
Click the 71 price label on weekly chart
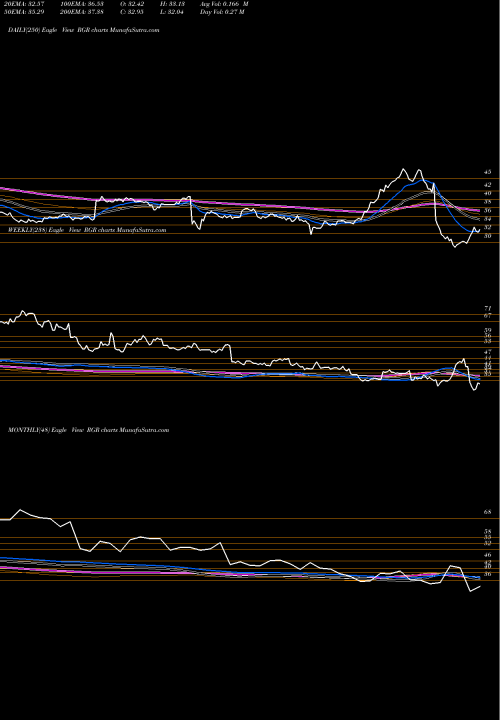[x=488, y=308]
